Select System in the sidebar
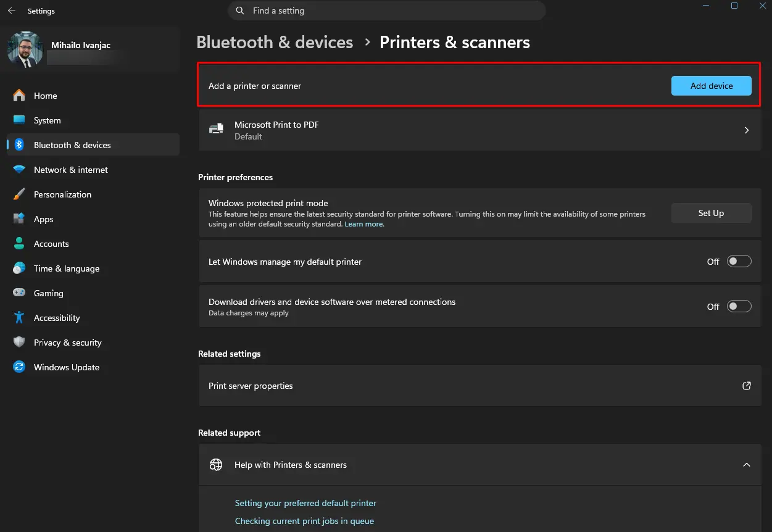 click(48, 120)
